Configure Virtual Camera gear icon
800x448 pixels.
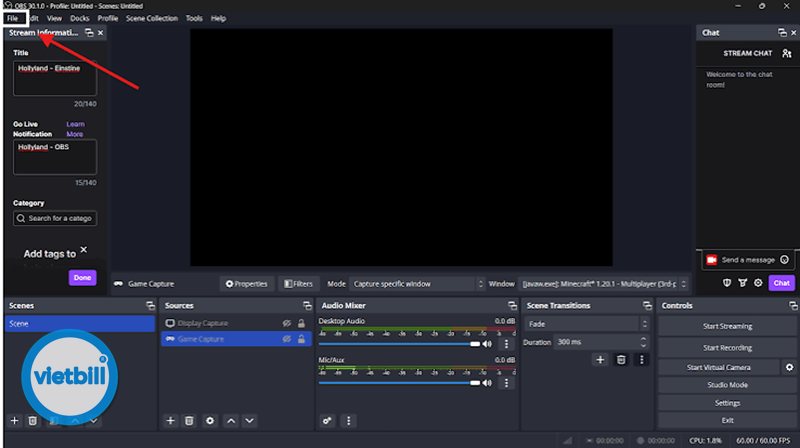(x=789, y=367)
